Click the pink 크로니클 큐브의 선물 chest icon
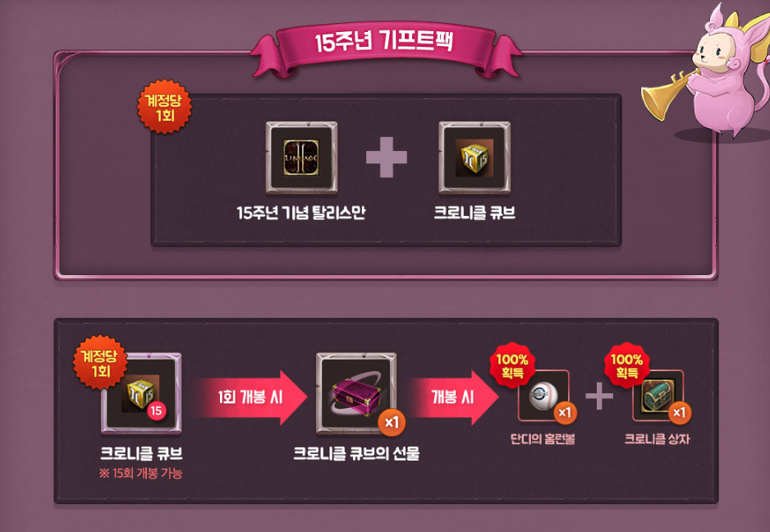The width and height of the screenshot is (770, 532). click(356, 393)
